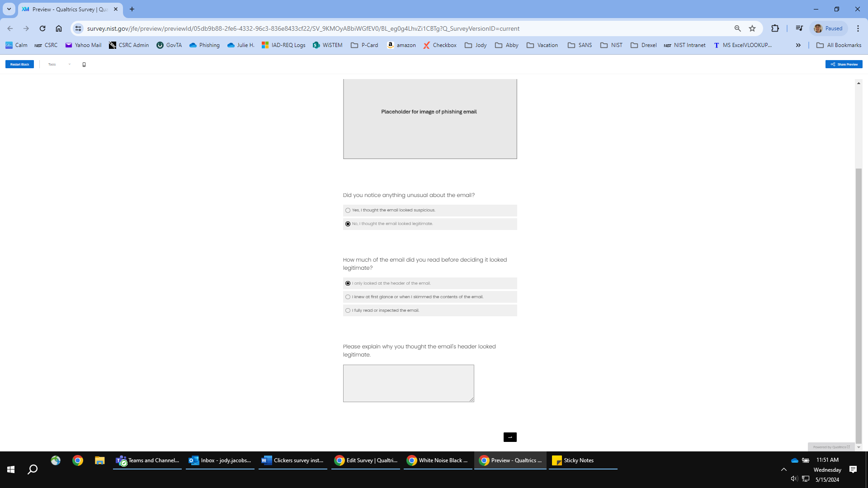This screenshot has width=868, height=488.
Task: Click the explanation text box
Action: 408,383
